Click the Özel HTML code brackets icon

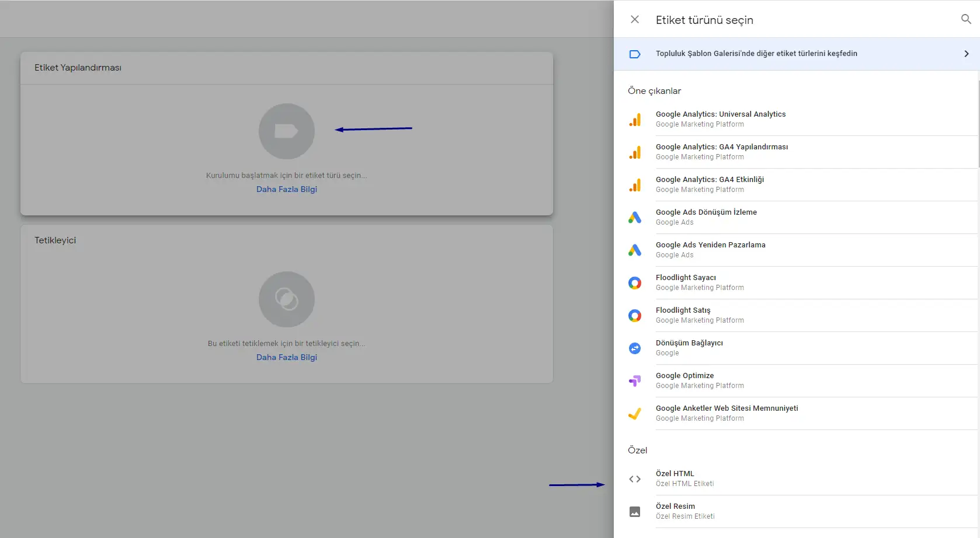[x=635, y=479]
